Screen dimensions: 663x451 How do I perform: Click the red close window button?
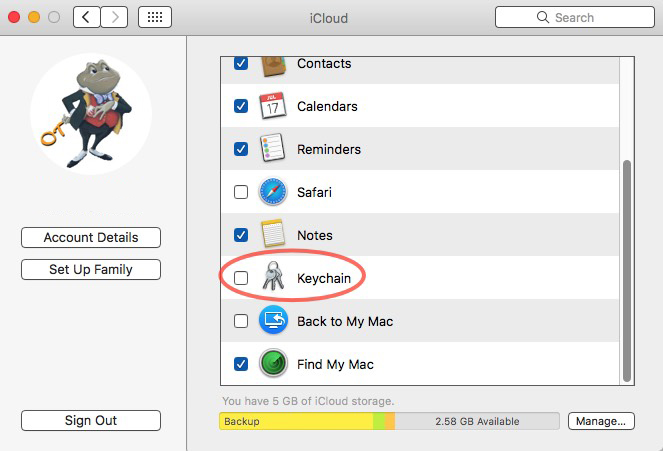coord(14,17)
